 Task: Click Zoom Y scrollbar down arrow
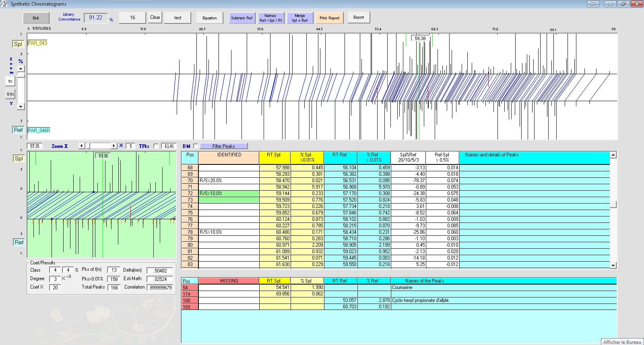[x=21, y=106]
